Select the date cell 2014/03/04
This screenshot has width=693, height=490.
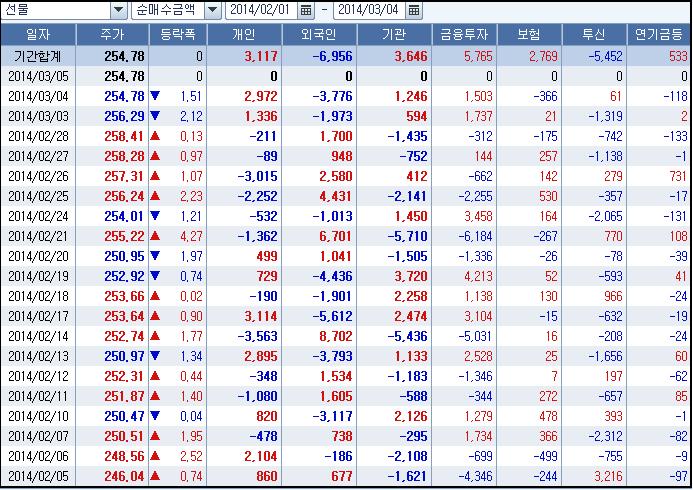[x=38, y=96]
